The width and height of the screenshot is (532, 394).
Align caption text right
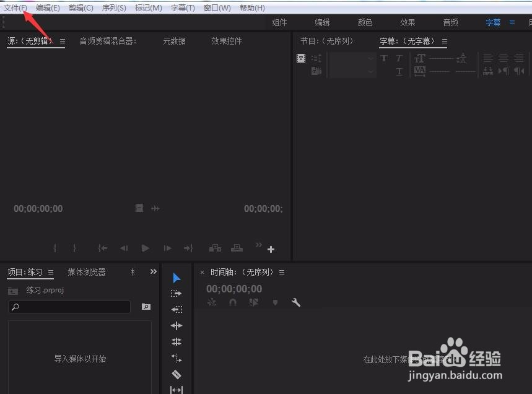click(519, 58)
